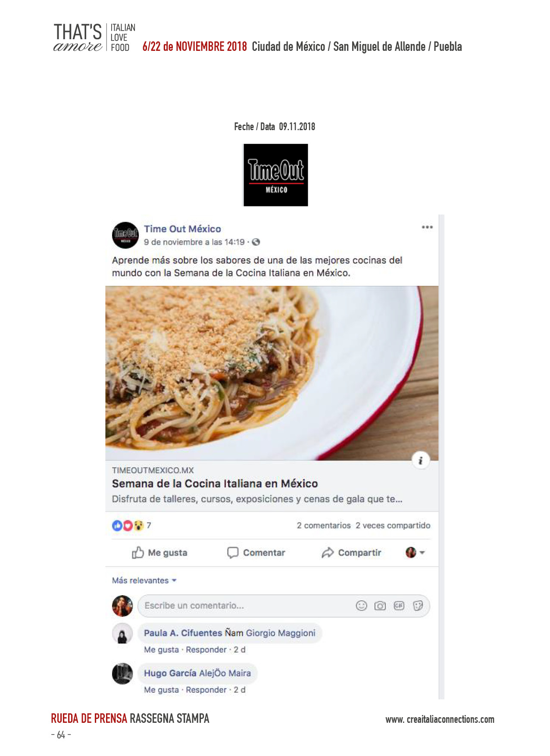
Task: Open the profile switcher dropdown beside Compartir
Action: (416, 552)
